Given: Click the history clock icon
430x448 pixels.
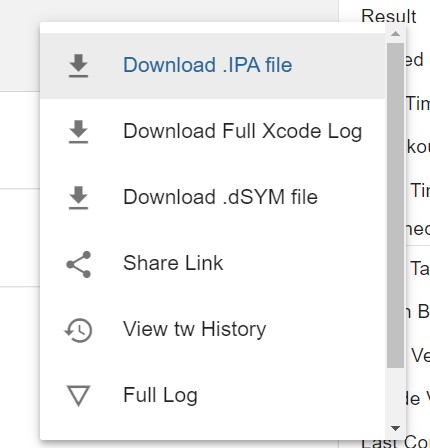Looking at the screenshot, I should pos(78,330).
